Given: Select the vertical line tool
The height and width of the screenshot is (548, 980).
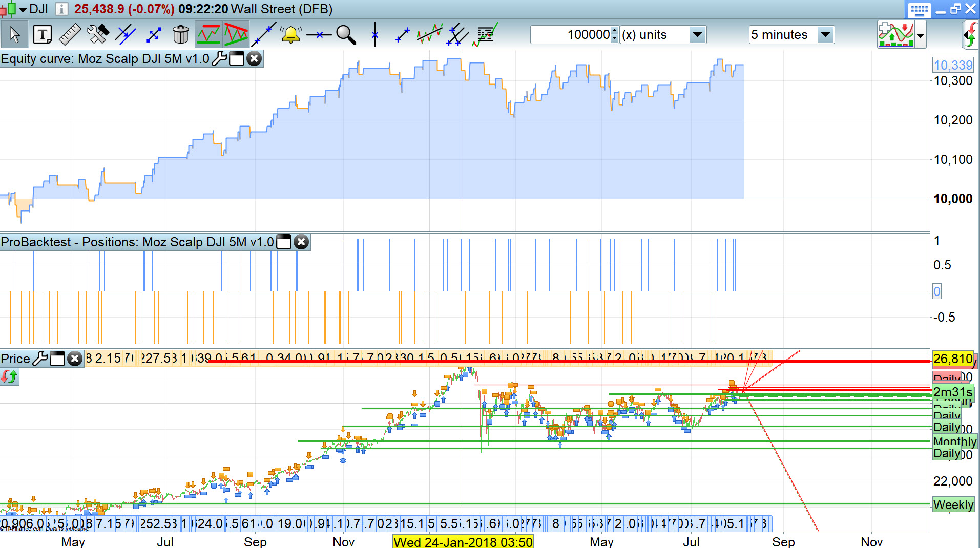Looking at the screenshot, I should [375, 35].
